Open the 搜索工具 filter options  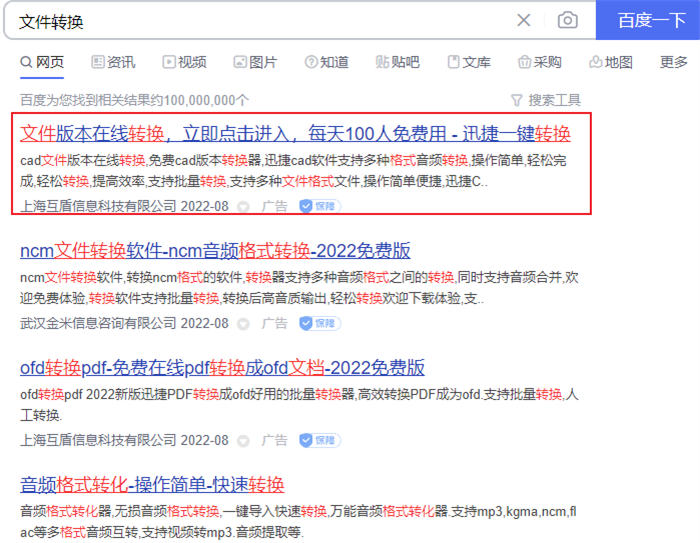545,100
